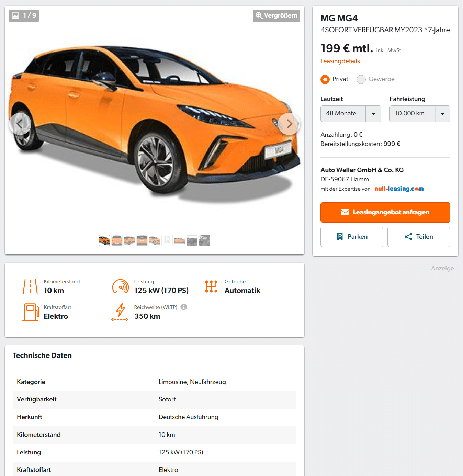Click the Kraftstoffart fuel pump icon
463x476 pixels.
pos(31,312)
